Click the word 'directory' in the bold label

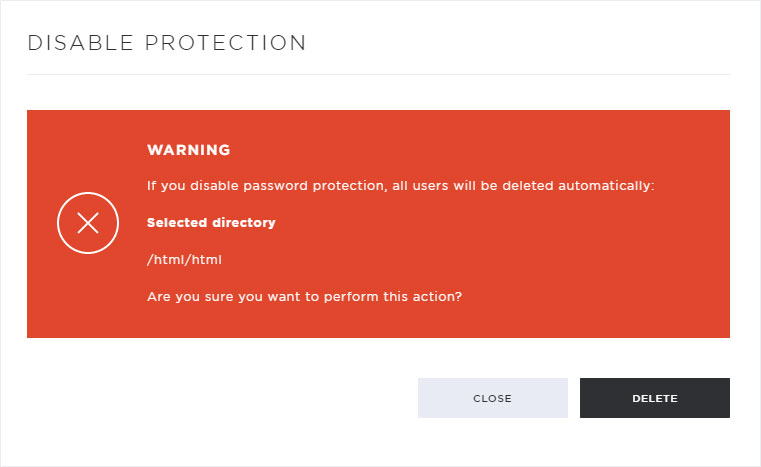click(x=244, y=223)
